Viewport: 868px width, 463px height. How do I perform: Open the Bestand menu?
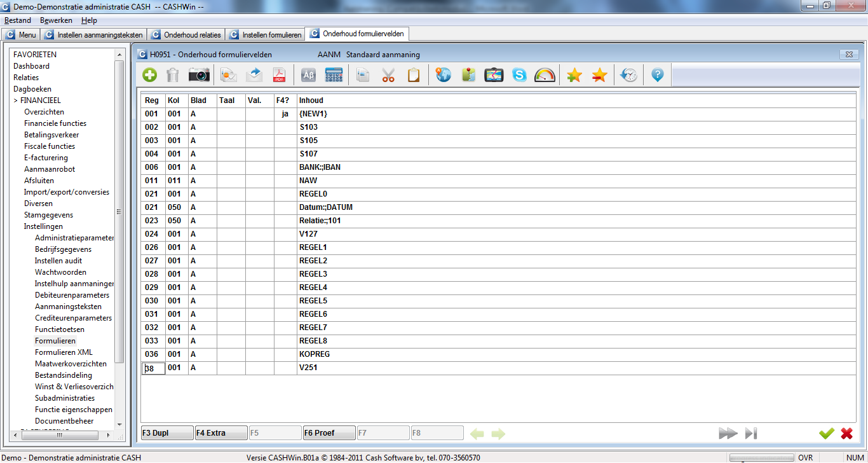coord(18,20)
